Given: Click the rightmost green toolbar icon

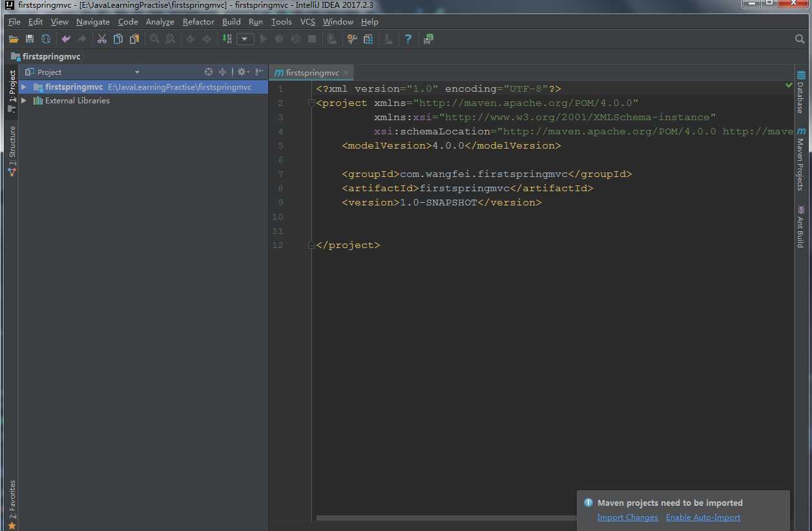Looking at the screenshot, I should 428,39.
